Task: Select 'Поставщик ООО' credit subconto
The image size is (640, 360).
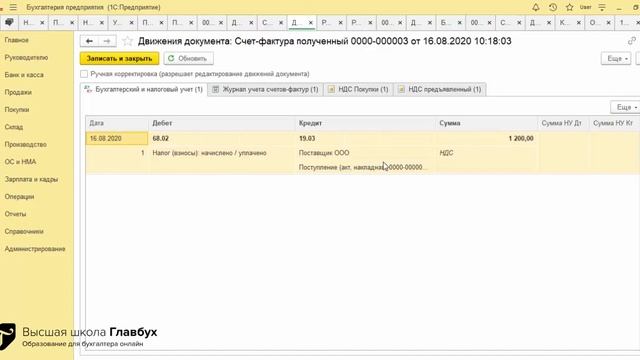Action: pyautogui.click(x=365, y=153)
